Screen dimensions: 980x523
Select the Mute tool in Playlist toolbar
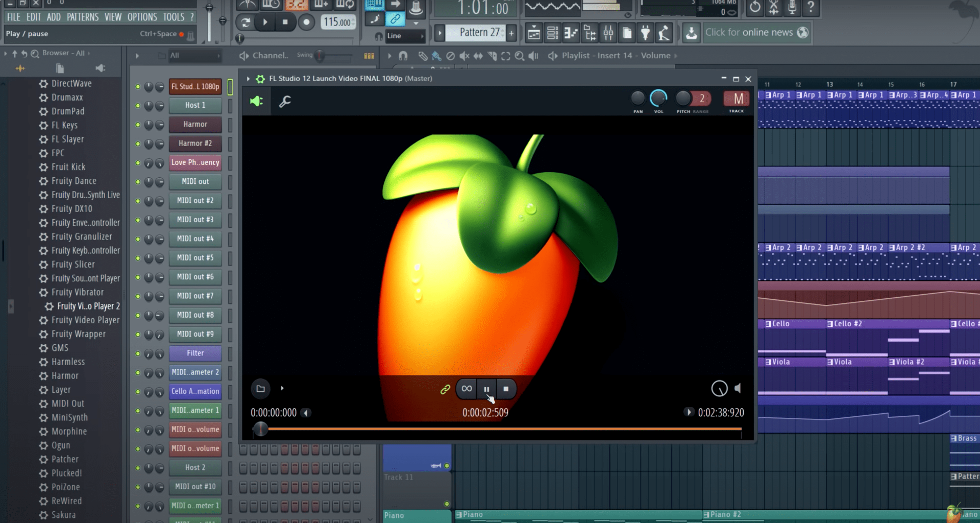[464, 56]
